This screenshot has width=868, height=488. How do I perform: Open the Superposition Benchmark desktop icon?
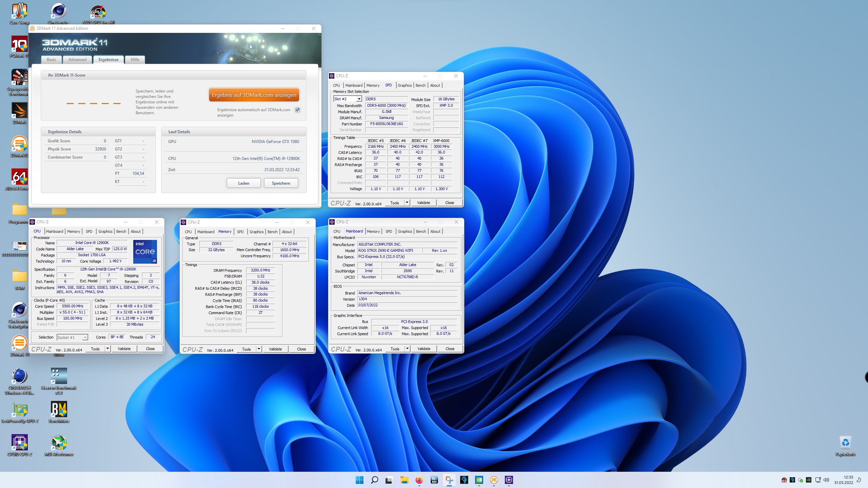[x=19, y=82]
